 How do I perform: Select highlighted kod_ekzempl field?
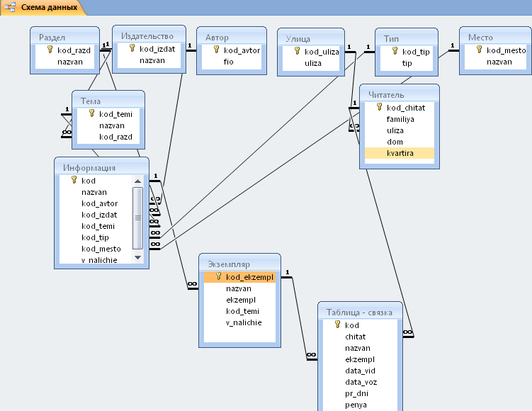point(239,277)
